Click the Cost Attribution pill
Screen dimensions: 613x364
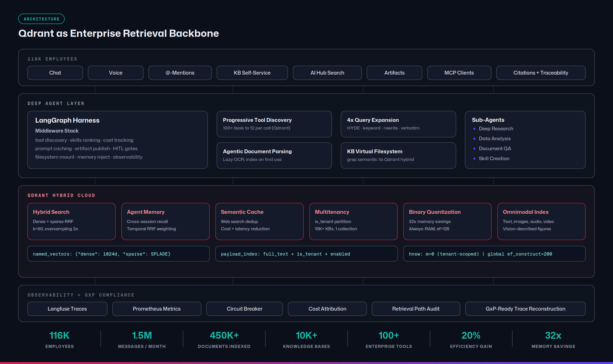pyautogui.click(x=327, y=309)
